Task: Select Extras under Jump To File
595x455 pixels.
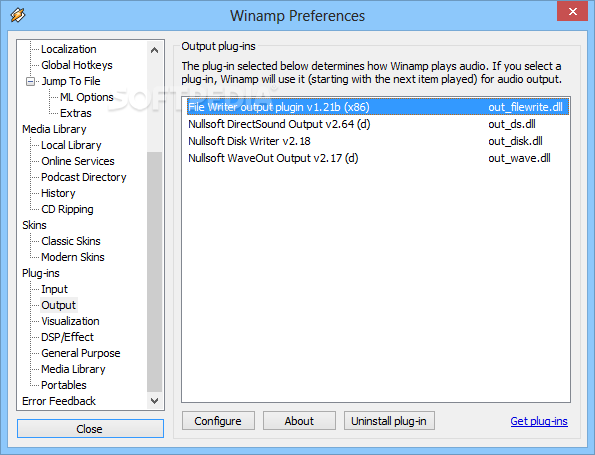Action: pos(76,113)
